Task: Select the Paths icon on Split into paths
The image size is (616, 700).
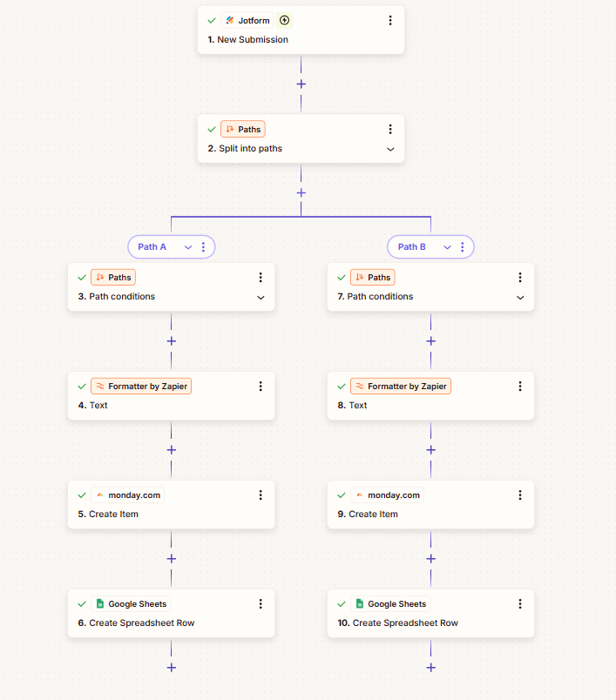Action: [229, 129]
